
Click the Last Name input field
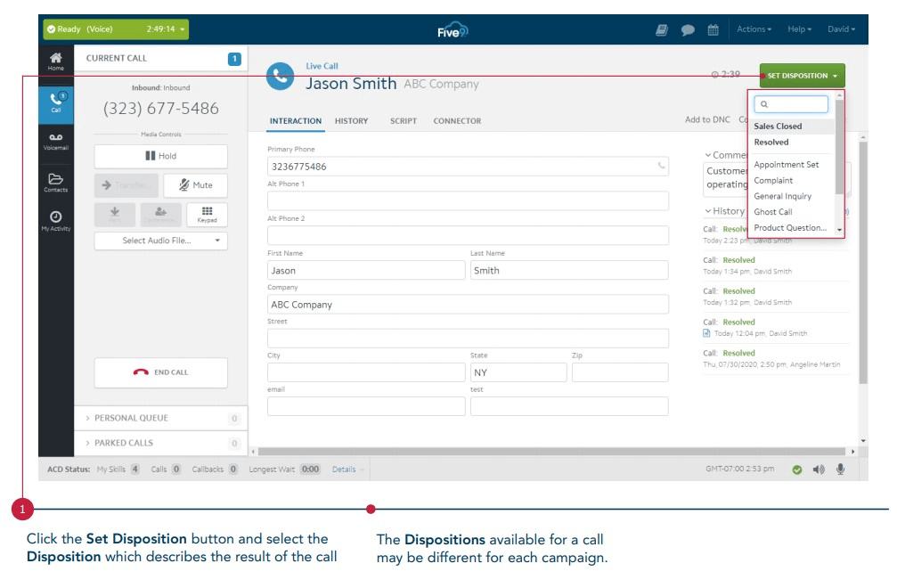[568, 271]
